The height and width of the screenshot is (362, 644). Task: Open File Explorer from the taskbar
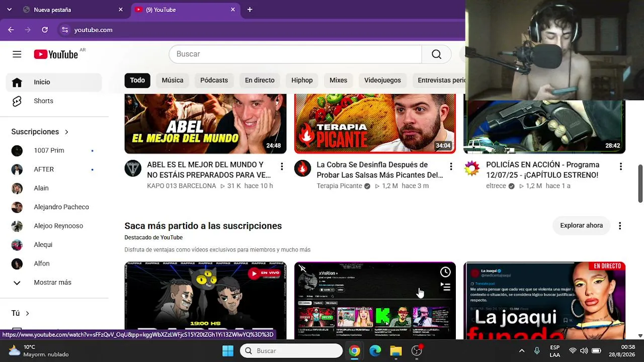(396, 350)
